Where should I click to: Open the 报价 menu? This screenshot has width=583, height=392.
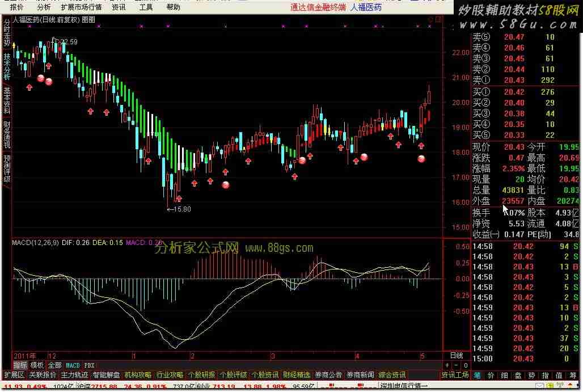coord(17,7)
